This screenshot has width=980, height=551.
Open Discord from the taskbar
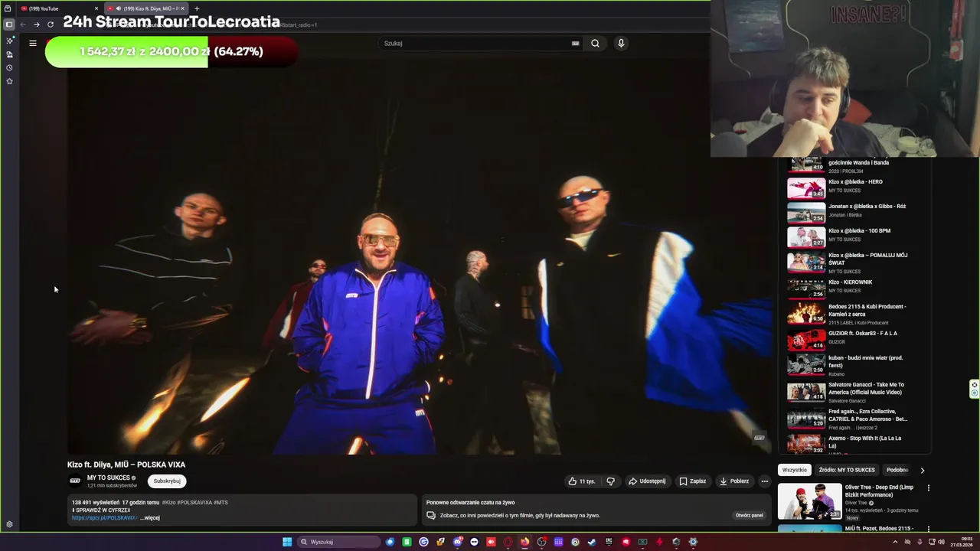coord(457,542)
